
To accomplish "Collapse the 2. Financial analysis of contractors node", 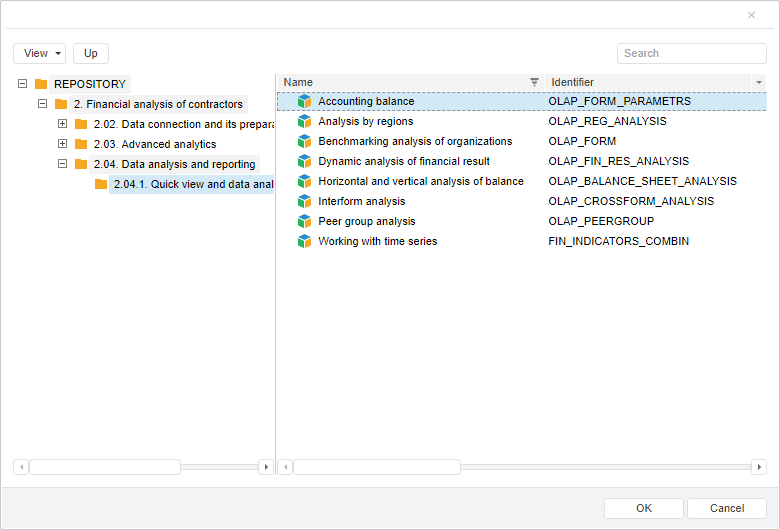I will [x=42, y=104].
